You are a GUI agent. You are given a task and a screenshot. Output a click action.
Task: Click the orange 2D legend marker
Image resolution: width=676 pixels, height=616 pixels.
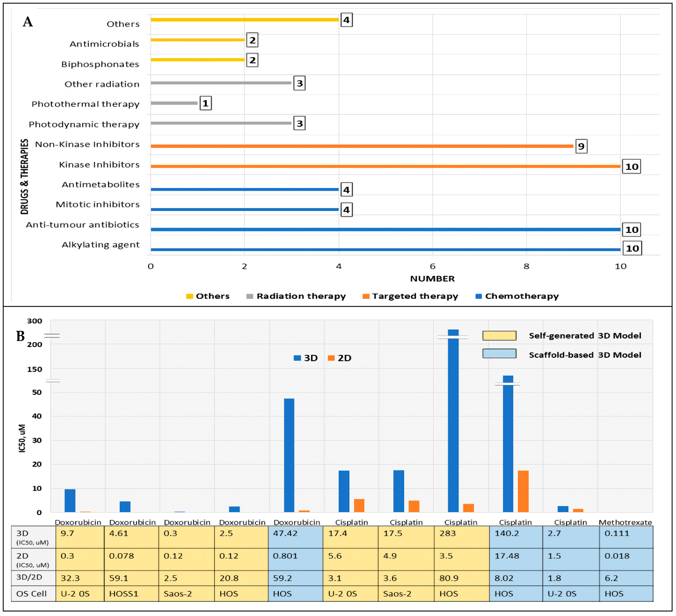click(331, 358)
